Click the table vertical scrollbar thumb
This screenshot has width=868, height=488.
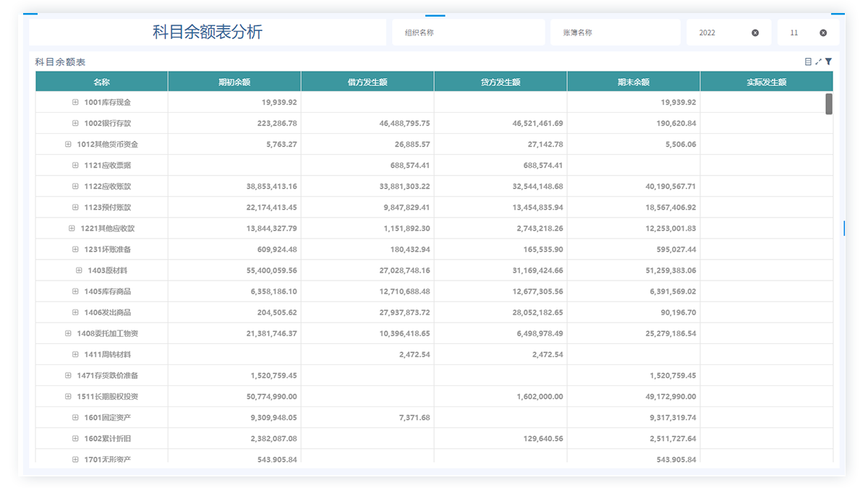click(x=829, y=104)
